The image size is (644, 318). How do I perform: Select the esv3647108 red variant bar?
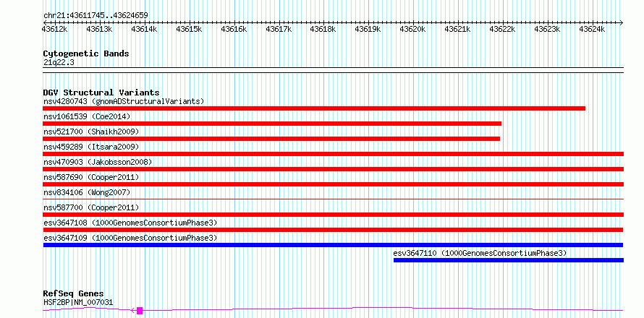click(333, 230)
